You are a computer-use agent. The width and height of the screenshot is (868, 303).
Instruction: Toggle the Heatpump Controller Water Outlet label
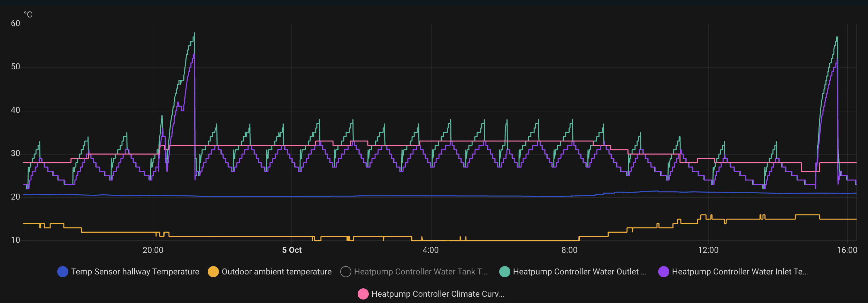coord(579,272)
